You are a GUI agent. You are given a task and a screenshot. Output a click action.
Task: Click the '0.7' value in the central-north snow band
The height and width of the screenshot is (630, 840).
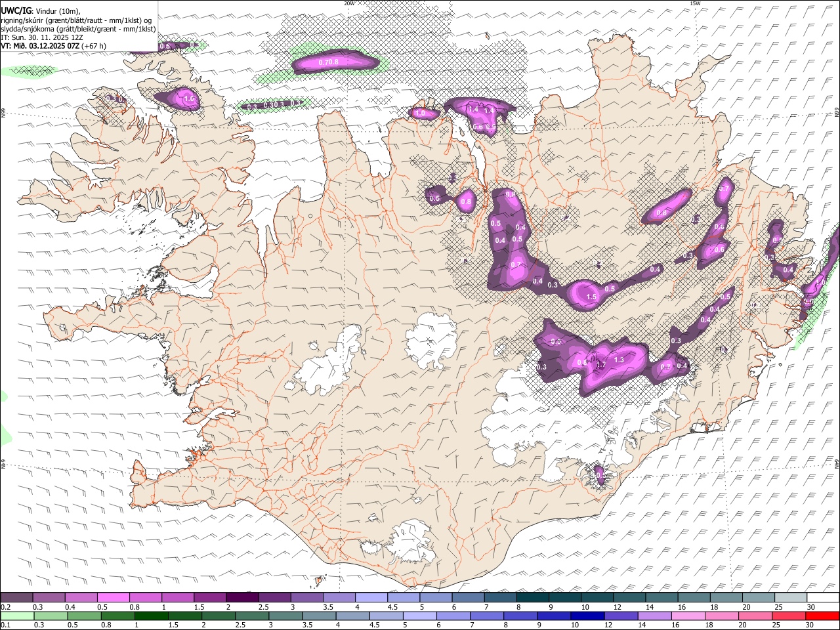pos(516,265)
